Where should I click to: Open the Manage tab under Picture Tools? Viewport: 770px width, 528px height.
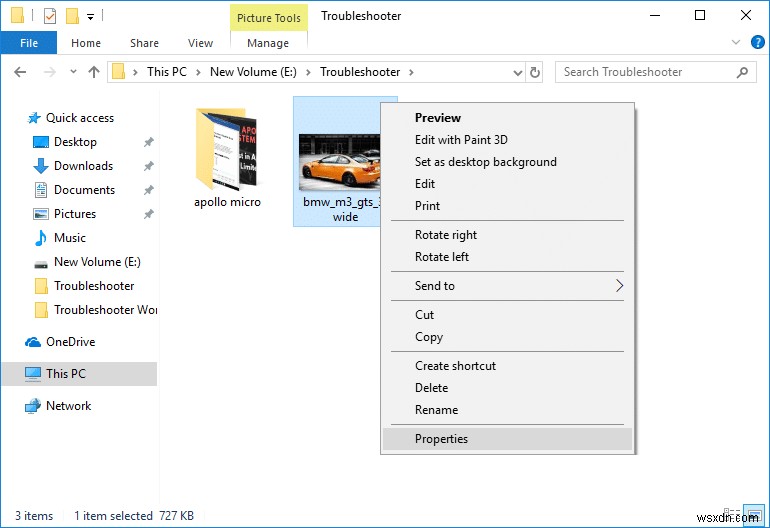pyautogui.click(x=268, y=43)
